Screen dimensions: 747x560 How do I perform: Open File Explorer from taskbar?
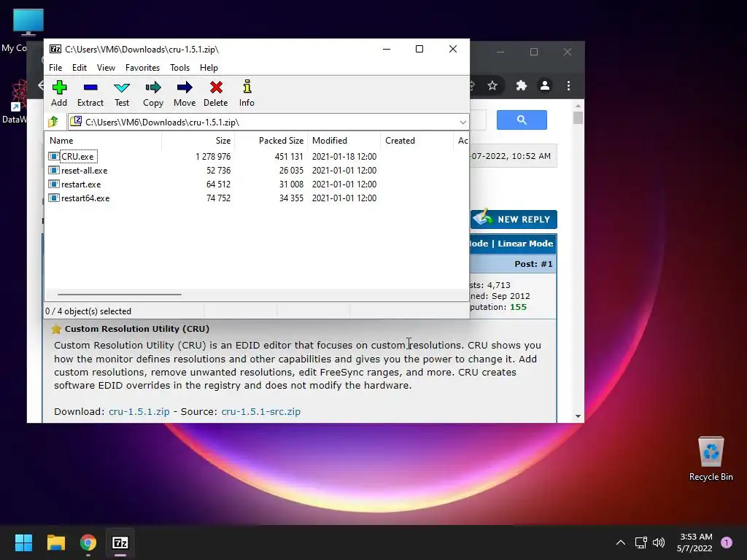[x=55, y=542]
